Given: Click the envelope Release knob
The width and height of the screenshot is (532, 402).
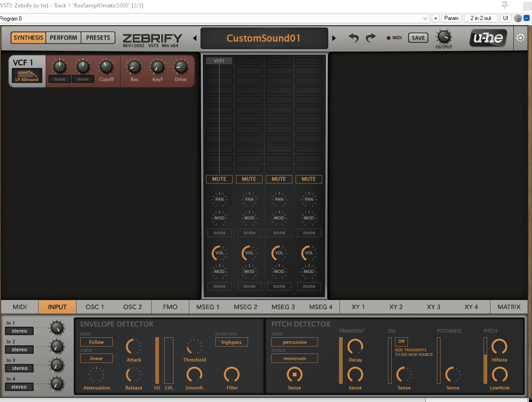Looking at the screenshot, I should coord(134,375).
